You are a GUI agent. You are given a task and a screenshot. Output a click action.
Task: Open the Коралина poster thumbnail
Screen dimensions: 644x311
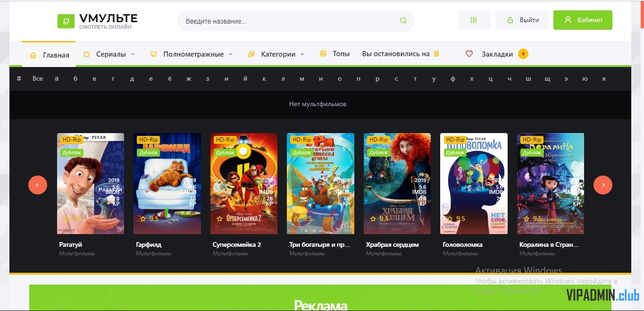point(551,184)
